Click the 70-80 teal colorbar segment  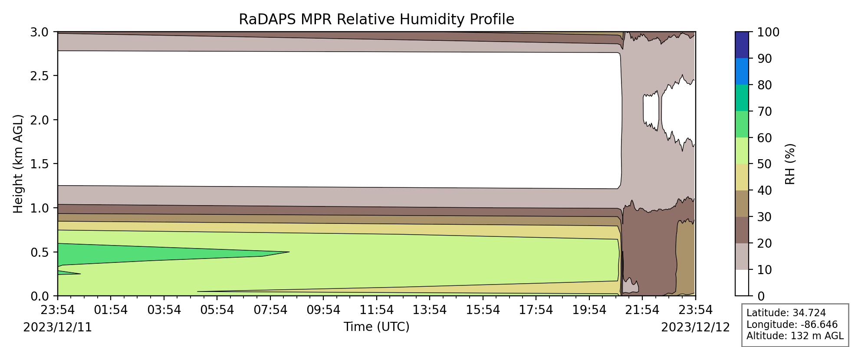[x=742, y=98]
